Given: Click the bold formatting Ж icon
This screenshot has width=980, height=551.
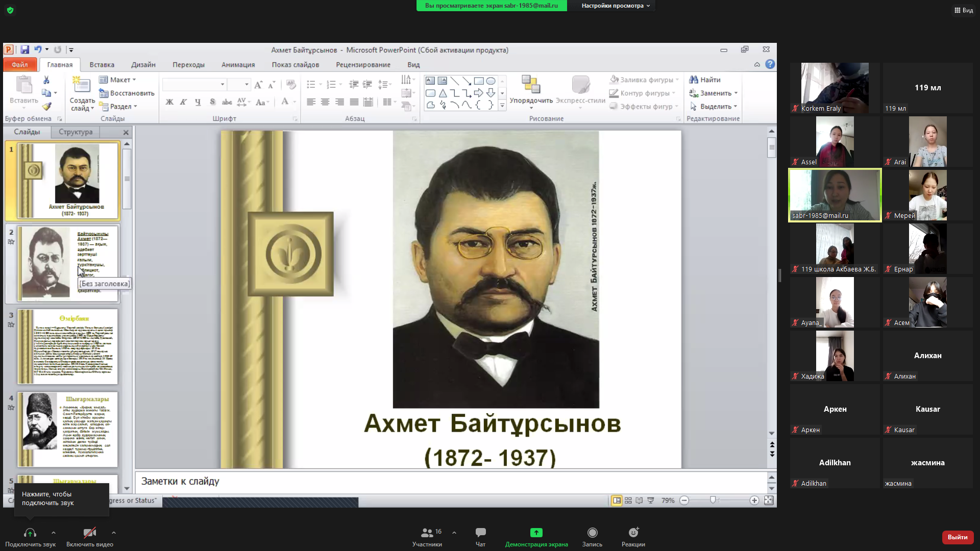Looking at the screenshot, I should point(169,102).
